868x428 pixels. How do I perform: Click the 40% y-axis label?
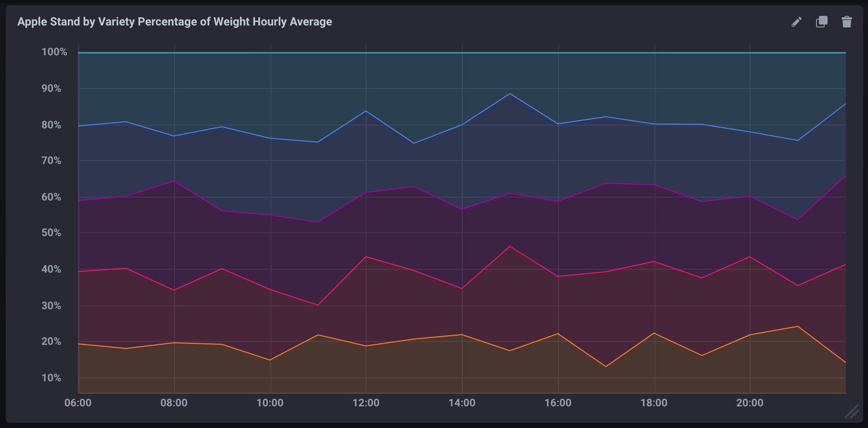tap(51, 269)
